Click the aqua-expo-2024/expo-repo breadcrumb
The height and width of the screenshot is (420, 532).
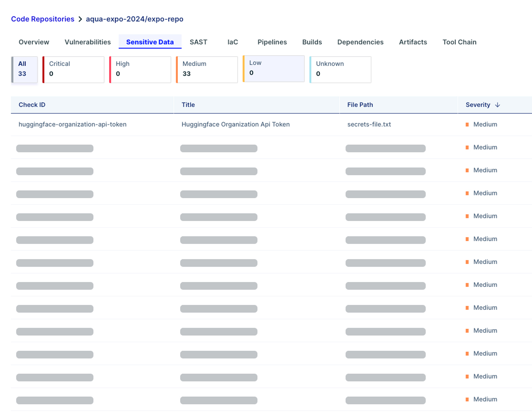pos(135,19)
